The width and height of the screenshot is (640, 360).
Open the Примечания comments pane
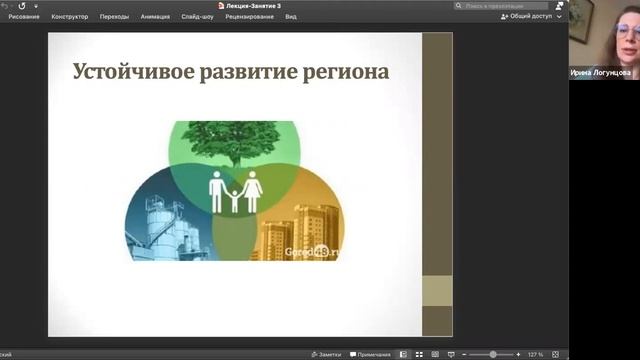pyautogui.click(x=370, y=355)
